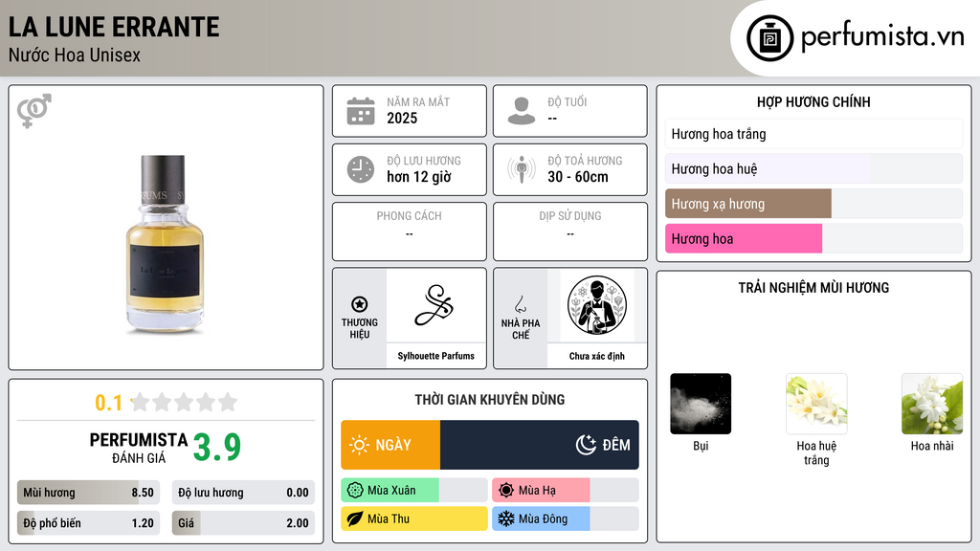Click the Mùa Xuân season bar
Image resolution: width=980 pixels, height=551 pixels.
coord(413,491)
